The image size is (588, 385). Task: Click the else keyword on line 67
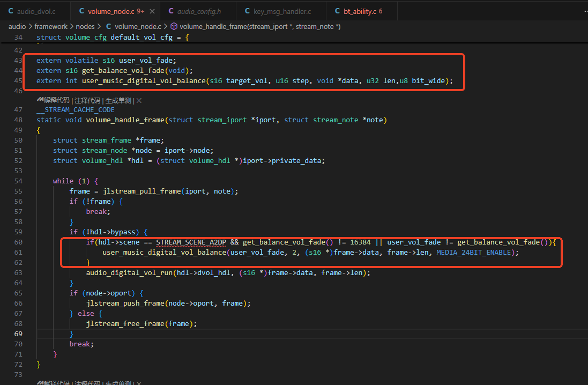tap(86, 314)
